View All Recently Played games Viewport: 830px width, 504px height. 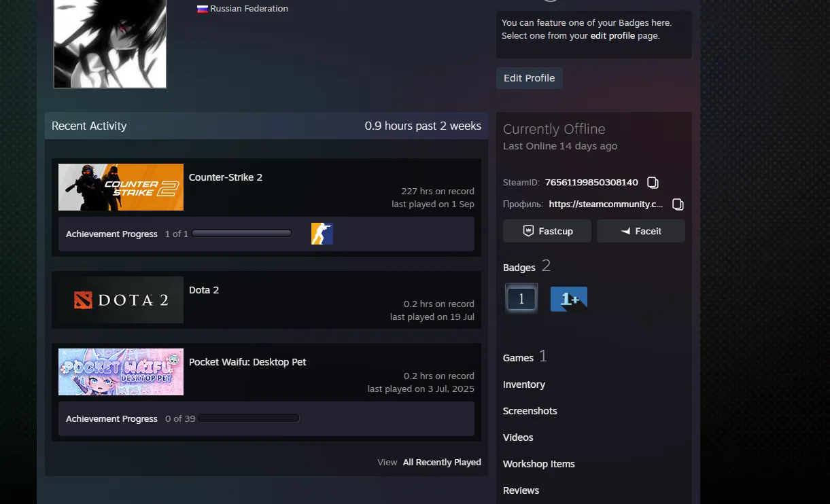coord(442,463)
